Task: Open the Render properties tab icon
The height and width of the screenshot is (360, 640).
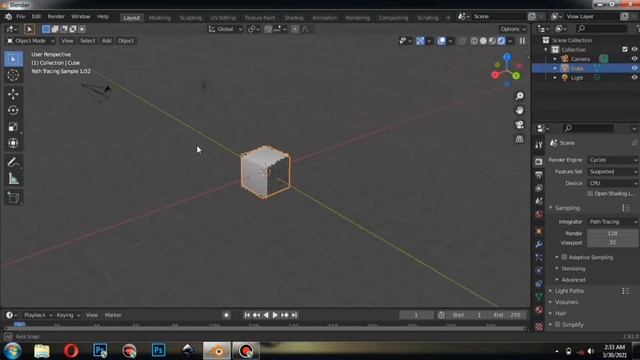Action: [539, 162]
